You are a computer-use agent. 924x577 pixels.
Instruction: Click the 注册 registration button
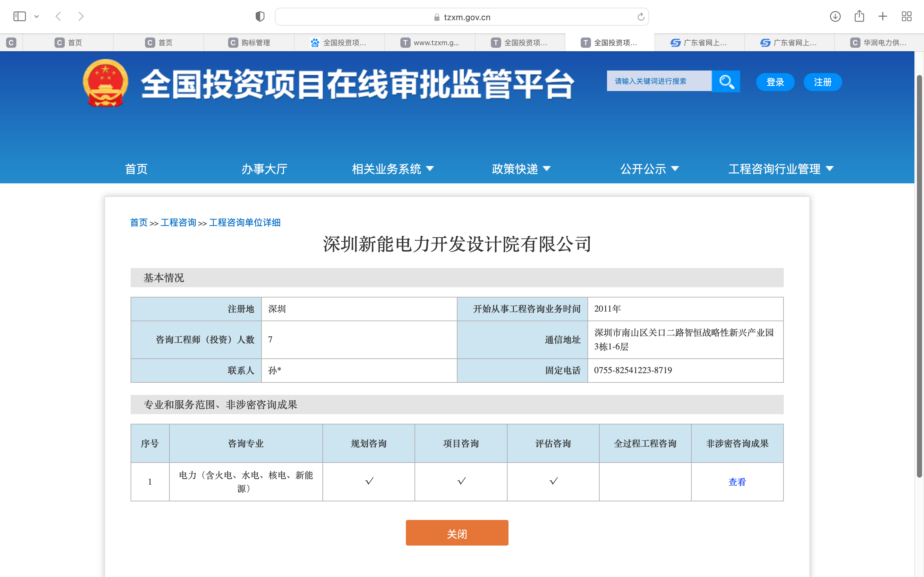point(822,82)
